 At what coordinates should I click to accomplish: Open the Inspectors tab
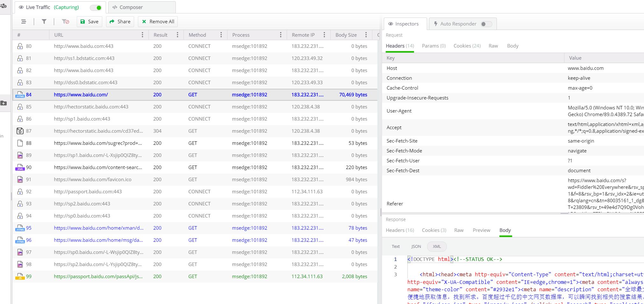click(405, 24)
